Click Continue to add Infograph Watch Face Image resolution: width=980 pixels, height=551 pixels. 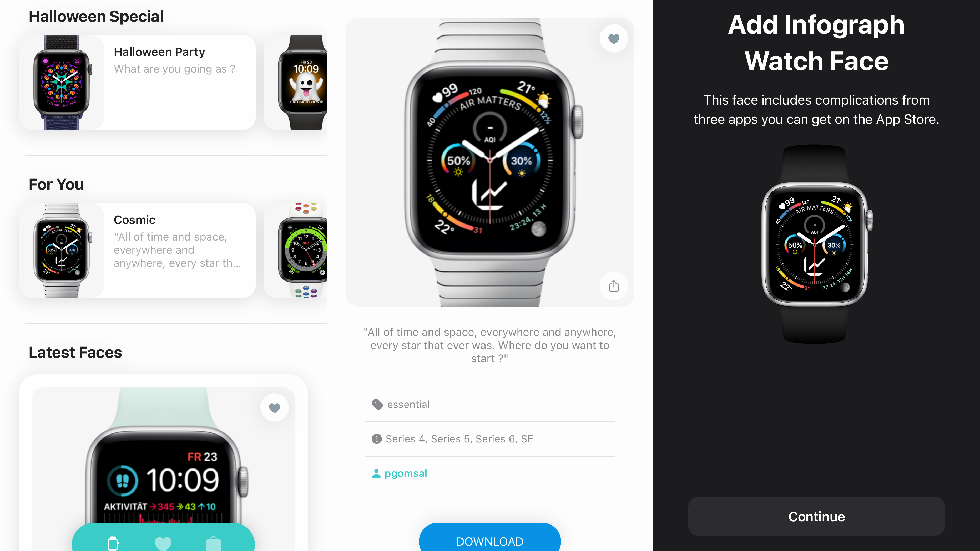(x=816, y=516)
